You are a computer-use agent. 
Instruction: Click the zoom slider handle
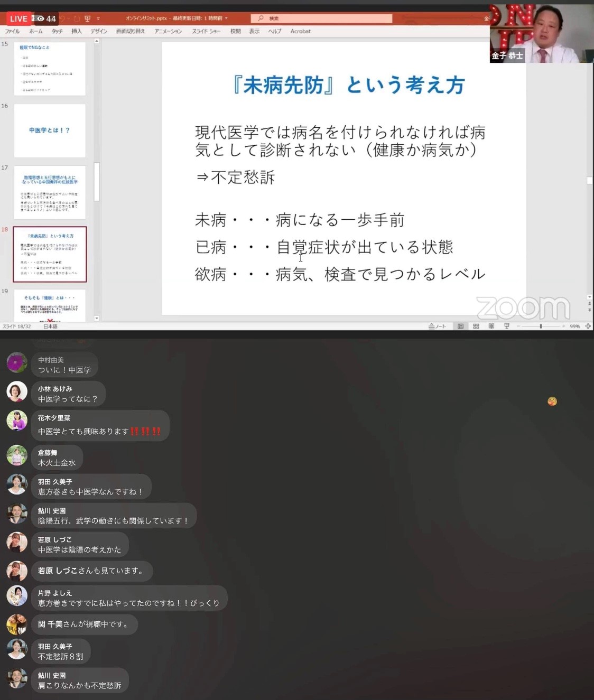click(x=541, y=326)
